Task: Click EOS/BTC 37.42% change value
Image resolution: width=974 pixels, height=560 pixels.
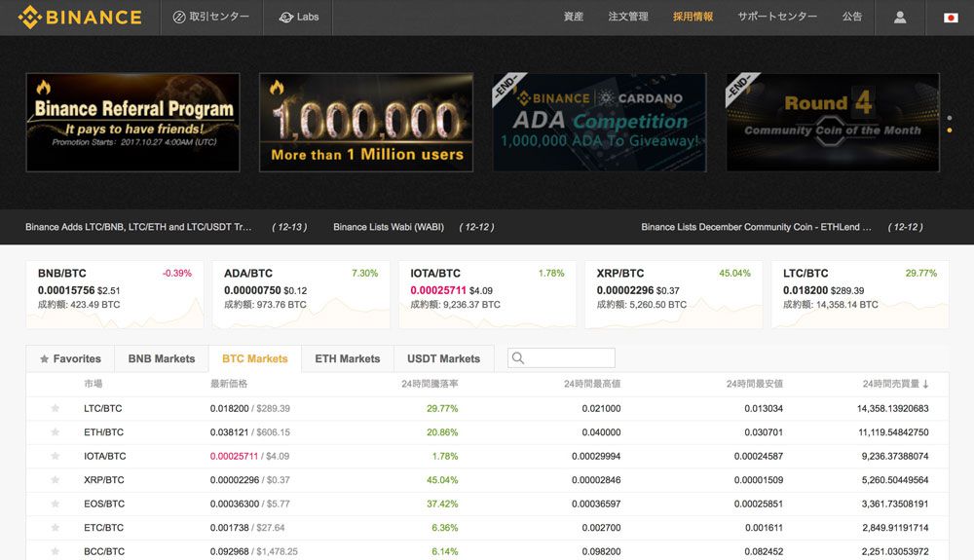Action: [x=442, y=504]
